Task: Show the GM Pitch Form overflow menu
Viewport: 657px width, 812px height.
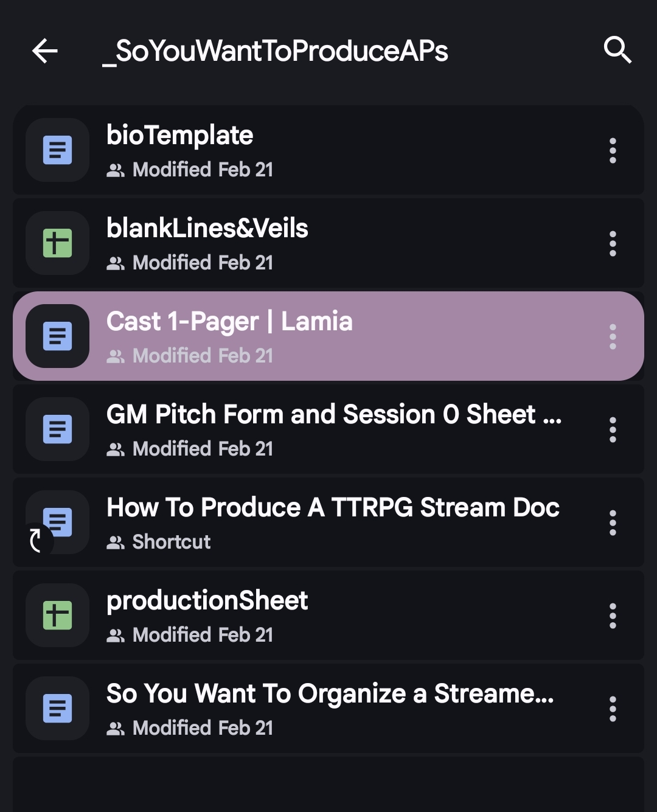Action: pyautogui.click(x=613, y=429)
